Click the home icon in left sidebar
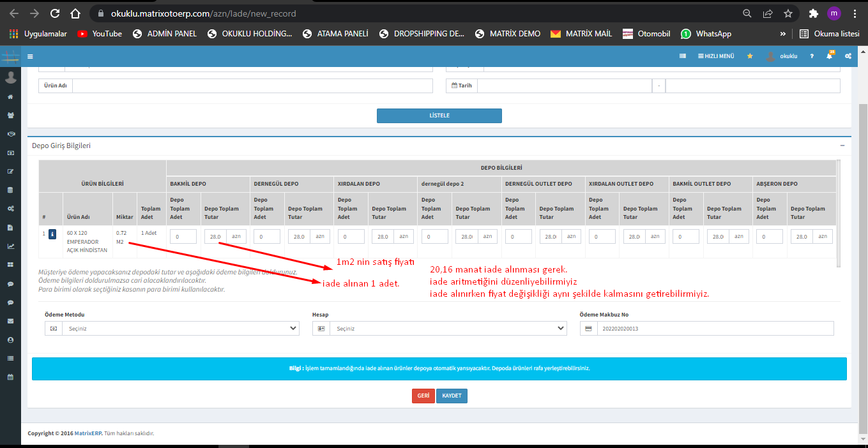This screenshot has height=448, width=868. tap(10, 97)
